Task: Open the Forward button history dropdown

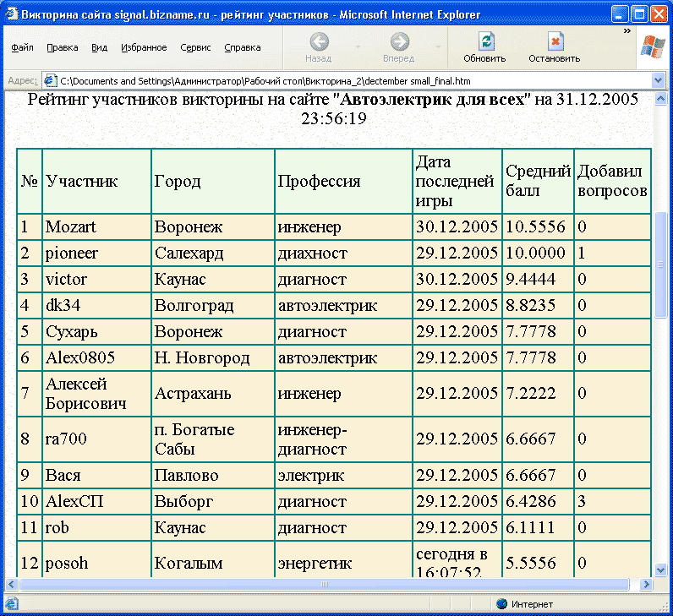Action: point(438,46)
